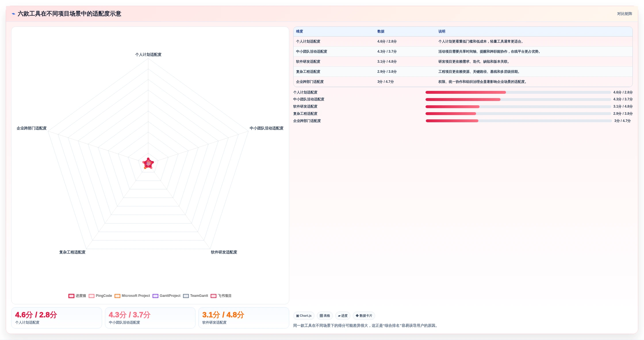
Task: Click the footer note about 综合排名
Action: point(366,326)
